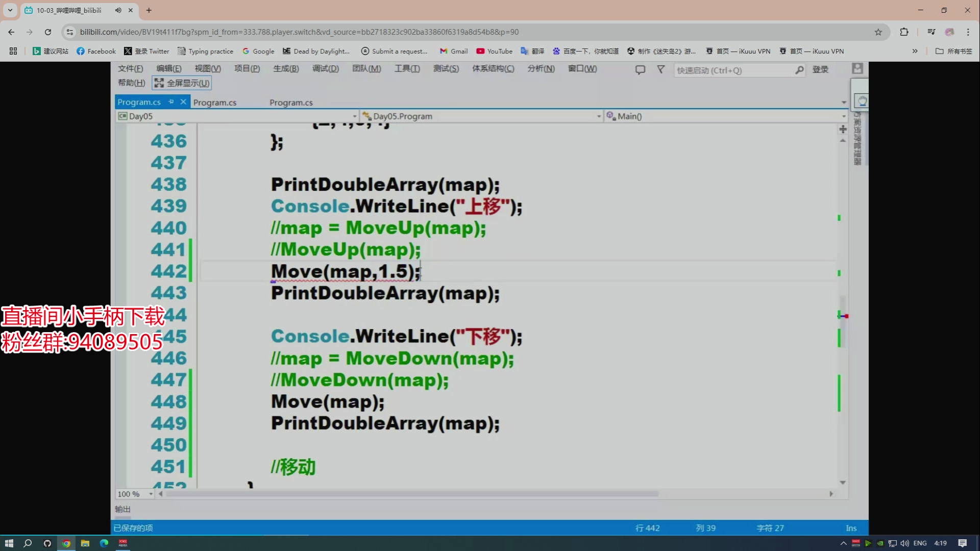
Task: Open the Chrome profile avatar
Action: click(949, 32)
